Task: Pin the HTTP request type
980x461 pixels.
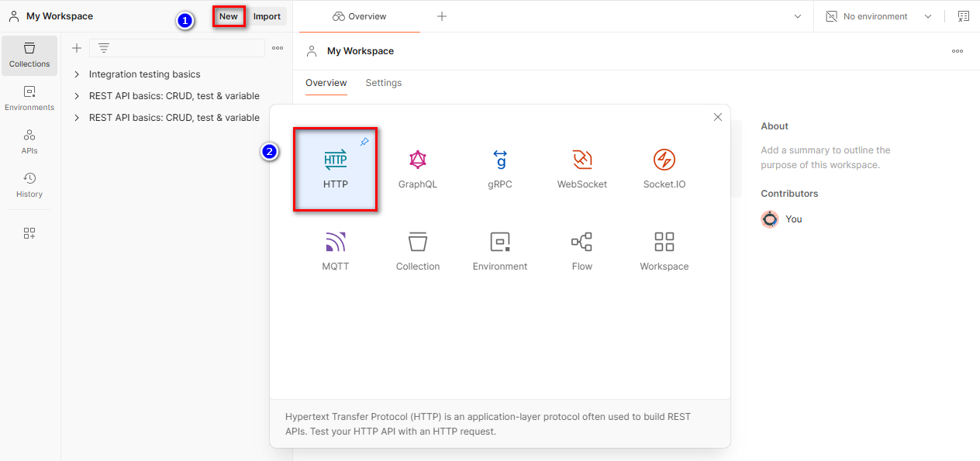Action: click(364, 141)
